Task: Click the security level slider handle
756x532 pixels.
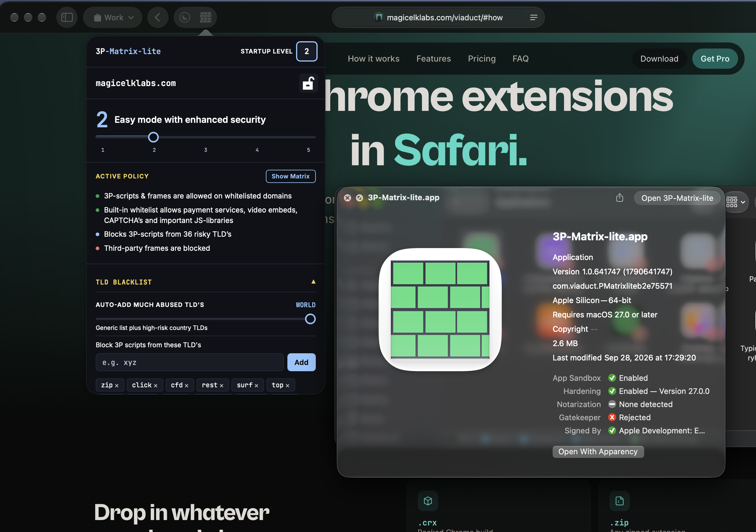Action: coord(153,137)
